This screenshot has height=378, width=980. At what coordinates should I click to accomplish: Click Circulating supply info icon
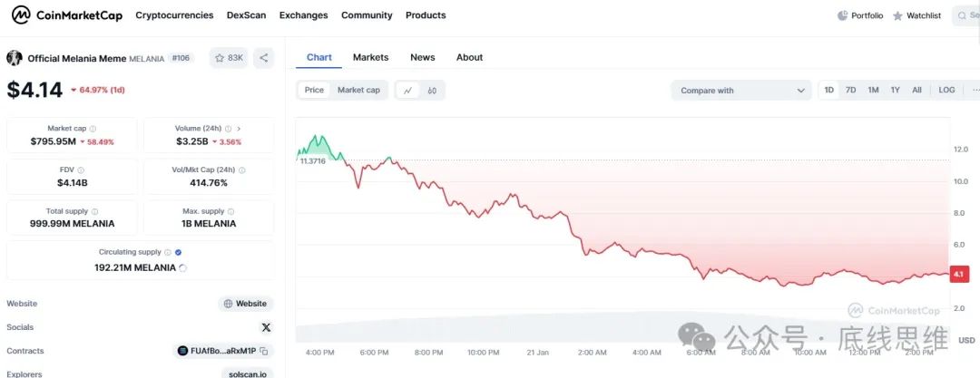(x=168, y=252)
